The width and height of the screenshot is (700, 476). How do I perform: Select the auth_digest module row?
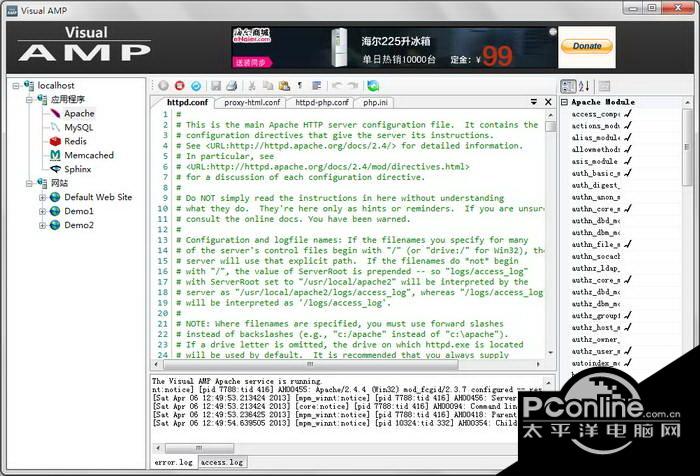coord(622,185)
